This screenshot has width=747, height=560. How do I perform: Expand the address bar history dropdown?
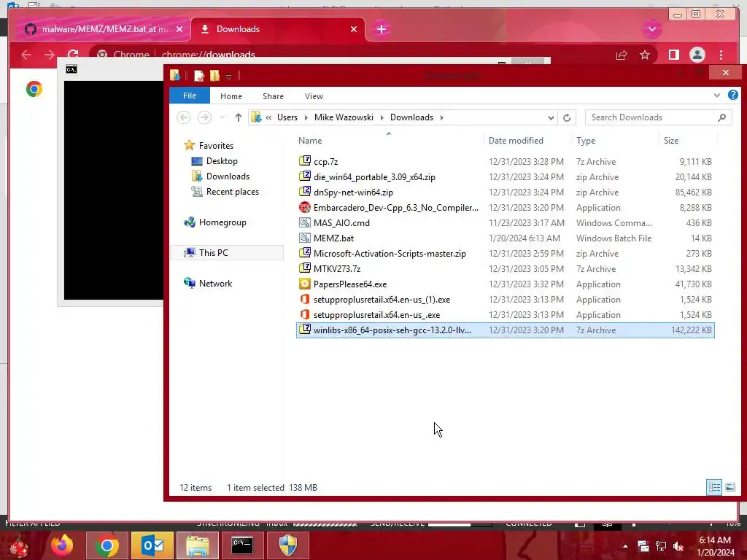tap(551, 117)
